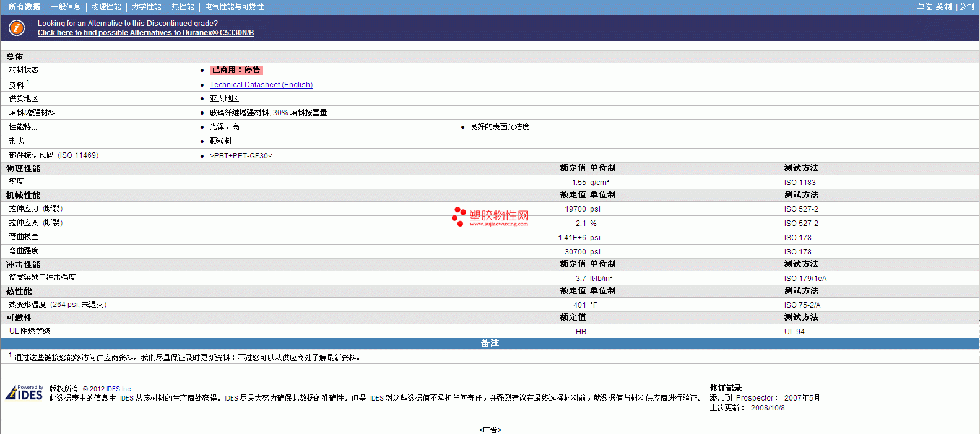Image resolution: width=980 pixels, height=434 pixels.
Task: Open the 所有数据 tab
Action: pos(24,7)
